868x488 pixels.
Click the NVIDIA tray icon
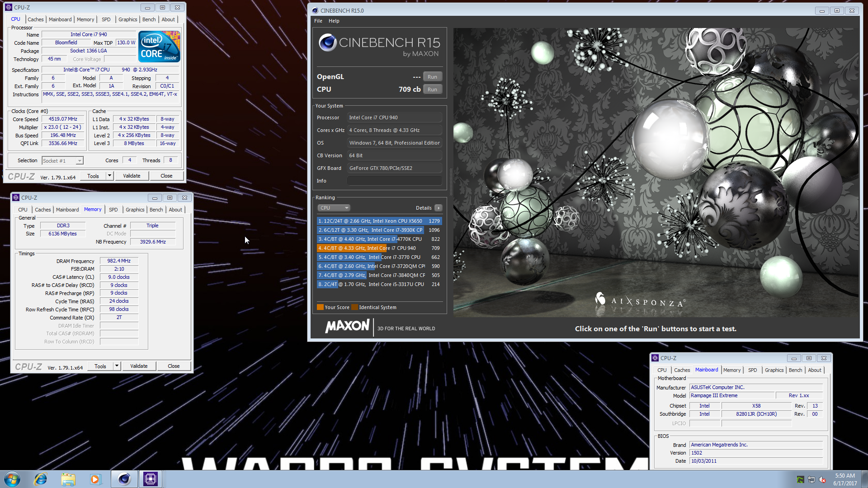point(800,480)
